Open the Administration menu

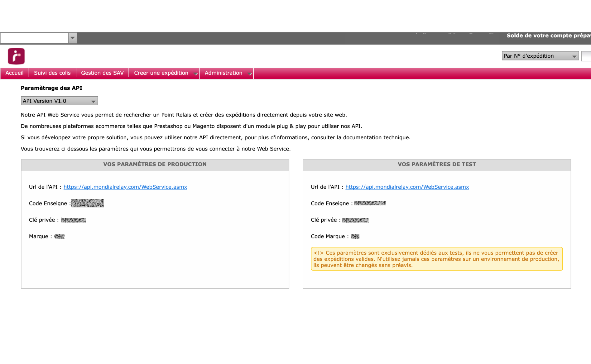click(x=223, y=73)
